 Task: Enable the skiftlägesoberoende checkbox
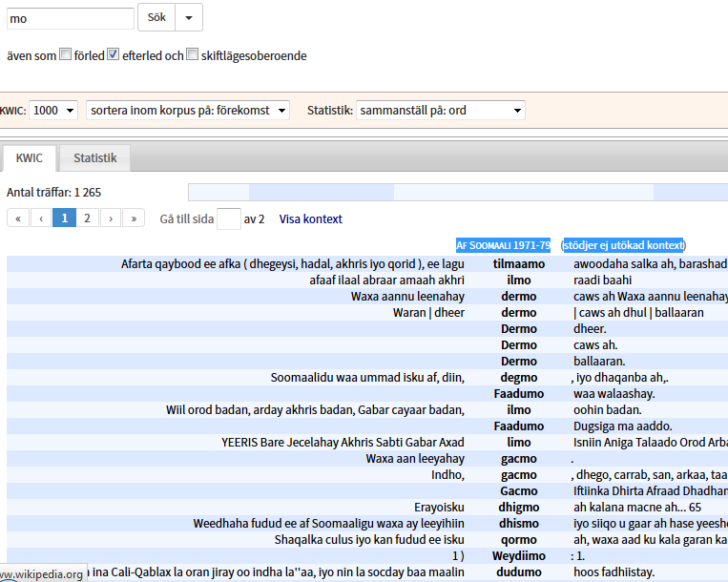point(192,54)
